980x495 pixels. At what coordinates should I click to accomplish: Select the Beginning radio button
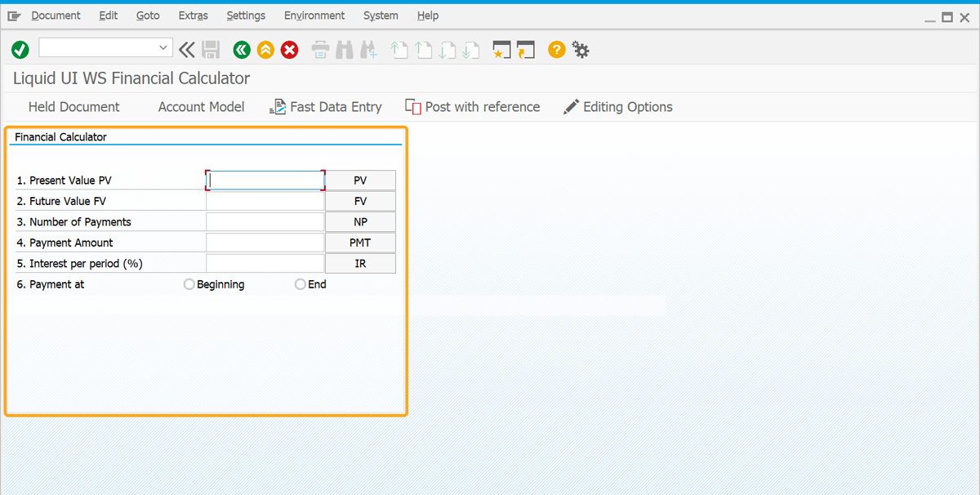tap(189, 284)
